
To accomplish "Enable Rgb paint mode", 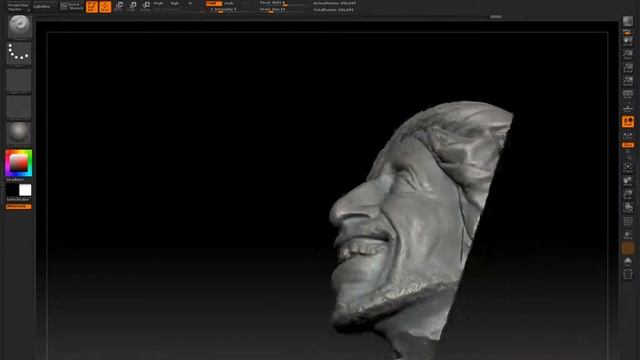I will click(175, 3).
